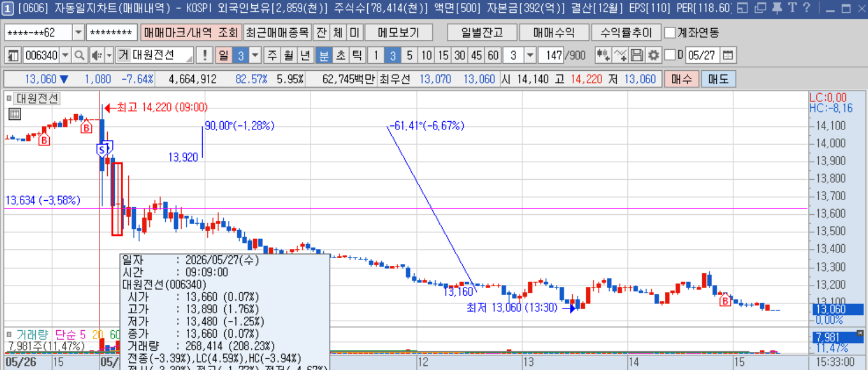This screenshot has height=370, width=868.
Task: Open the calendar date picker icon
Action: 728,56
